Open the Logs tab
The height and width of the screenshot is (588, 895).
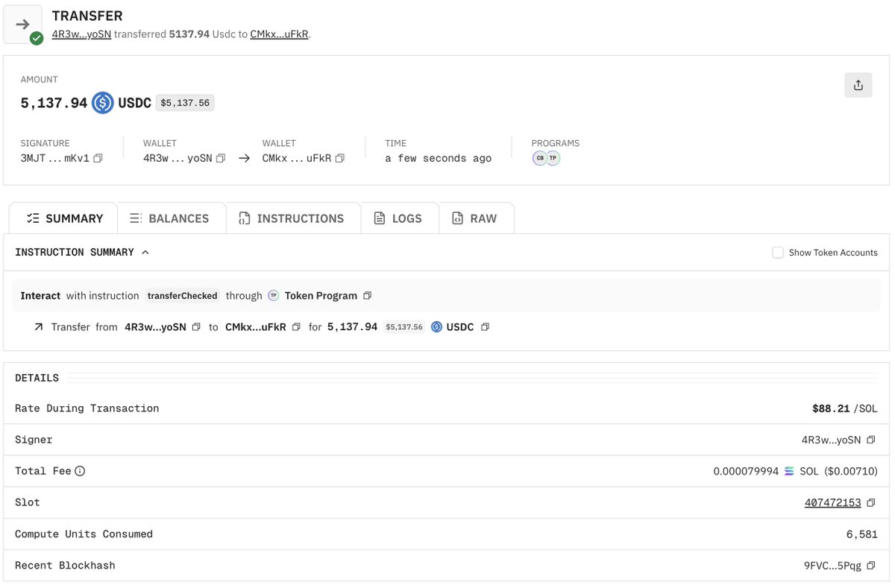point(399,218)
